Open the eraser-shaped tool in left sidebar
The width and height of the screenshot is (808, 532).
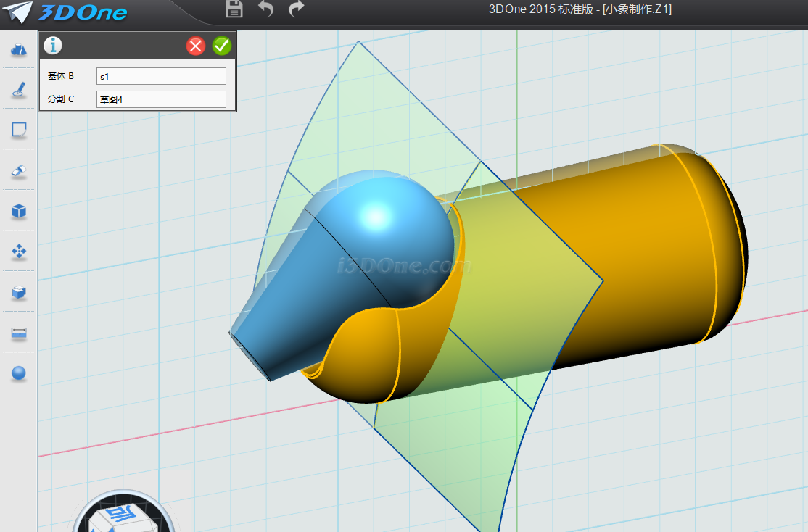[x=19, y=171]
